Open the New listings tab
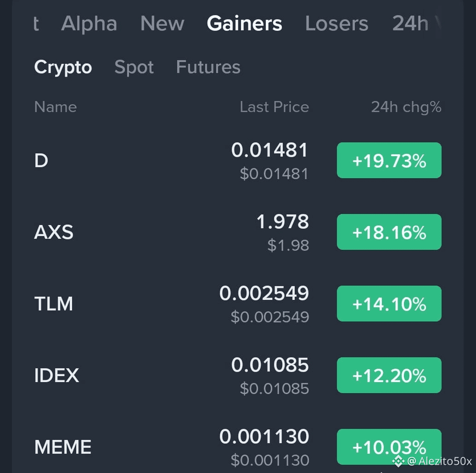476x473 pixels. click(x=162, y=23)
